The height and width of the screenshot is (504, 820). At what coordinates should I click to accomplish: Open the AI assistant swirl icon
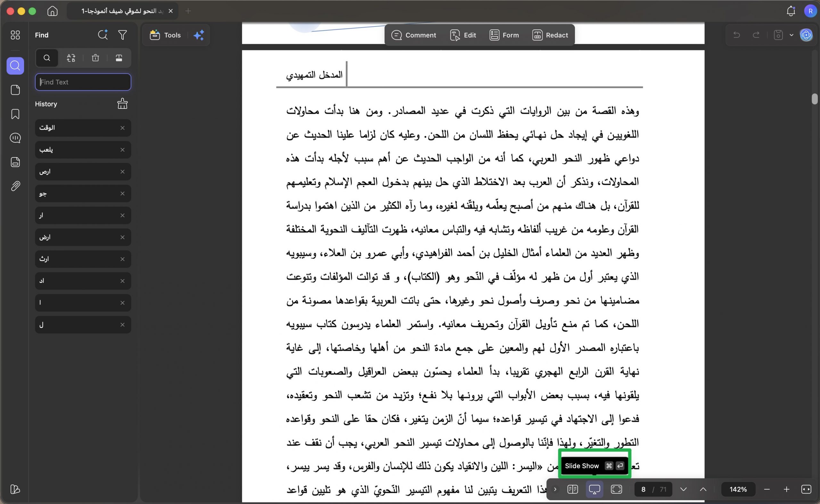coord(806,35)
